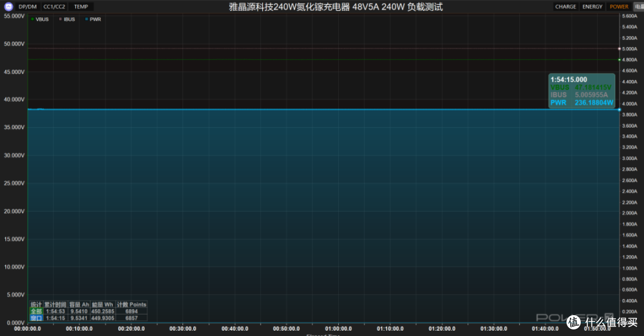The height and width of the screenshot is (336, 644).
Task: Click the 40.000V left axis label
Action: [14, 100]
